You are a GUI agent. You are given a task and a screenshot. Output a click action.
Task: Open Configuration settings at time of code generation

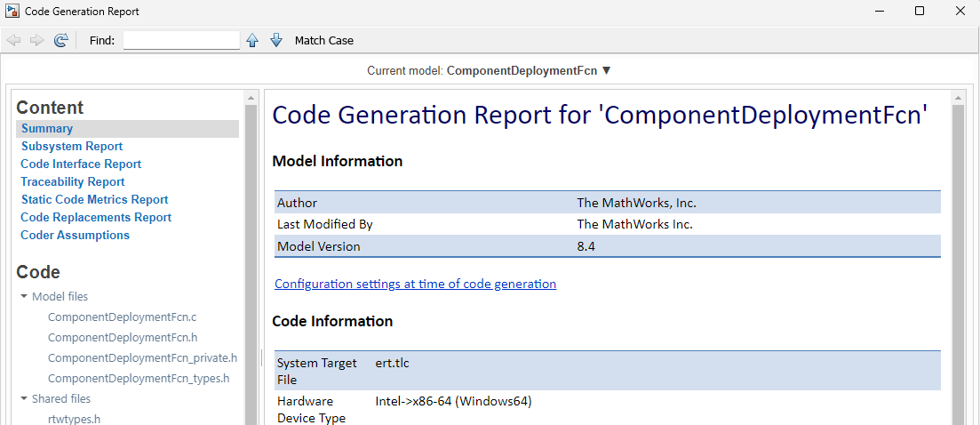pyautogui.click(x=415, y=285)
